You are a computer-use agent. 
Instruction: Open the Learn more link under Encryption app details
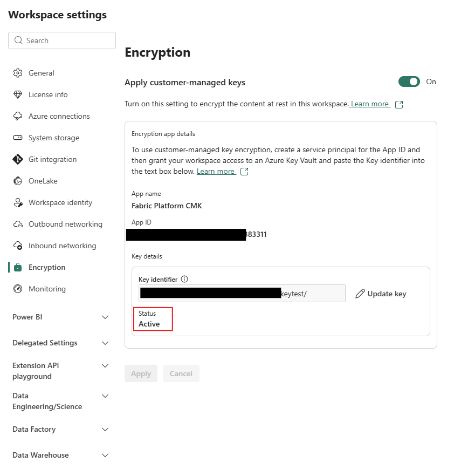216,171
